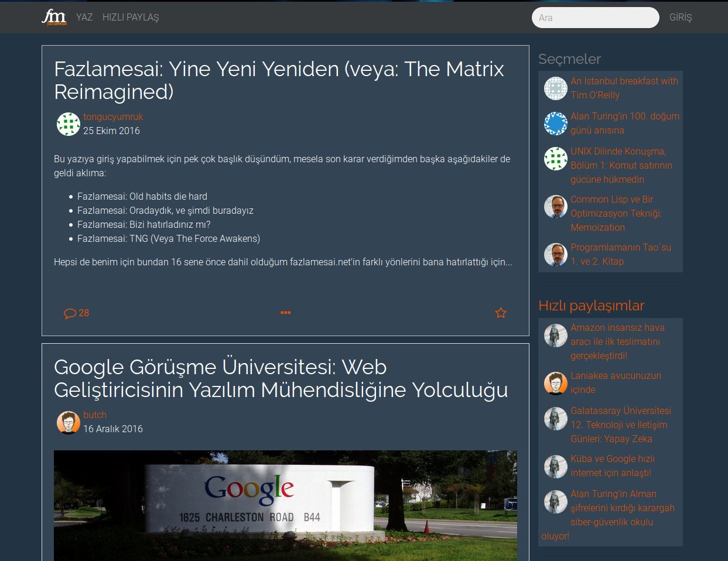Click avatar next to Istanbul breakfast link

tap(556, 88)
